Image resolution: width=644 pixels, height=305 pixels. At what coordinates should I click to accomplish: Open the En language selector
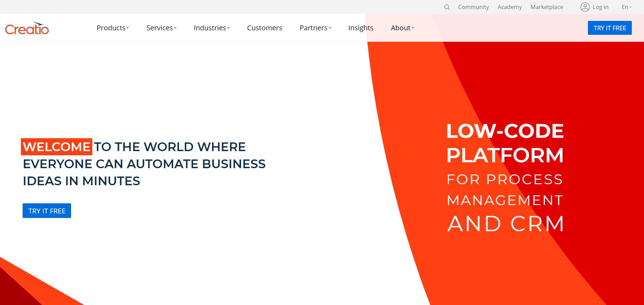pos(626,7)
